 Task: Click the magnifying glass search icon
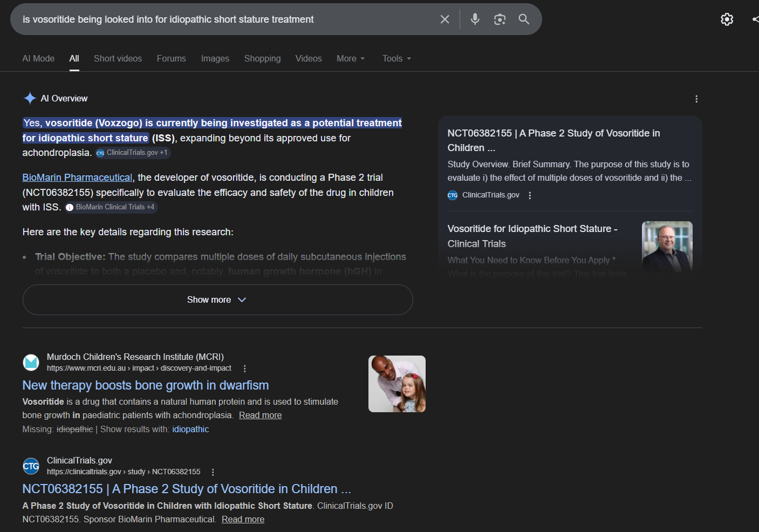pos(524,19)
